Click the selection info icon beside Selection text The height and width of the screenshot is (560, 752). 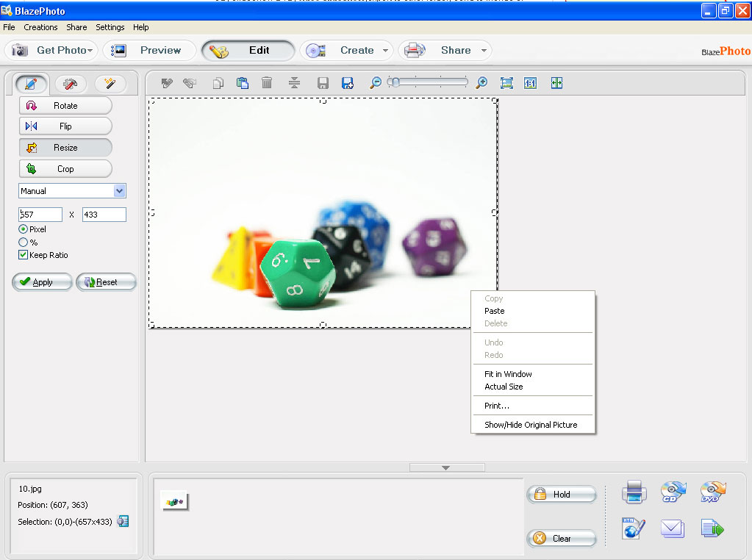tap(123, 521)
